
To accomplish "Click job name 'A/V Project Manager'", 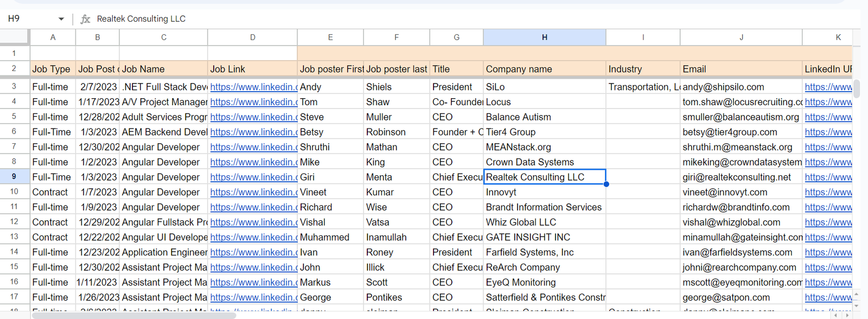I will coord(163,102).
